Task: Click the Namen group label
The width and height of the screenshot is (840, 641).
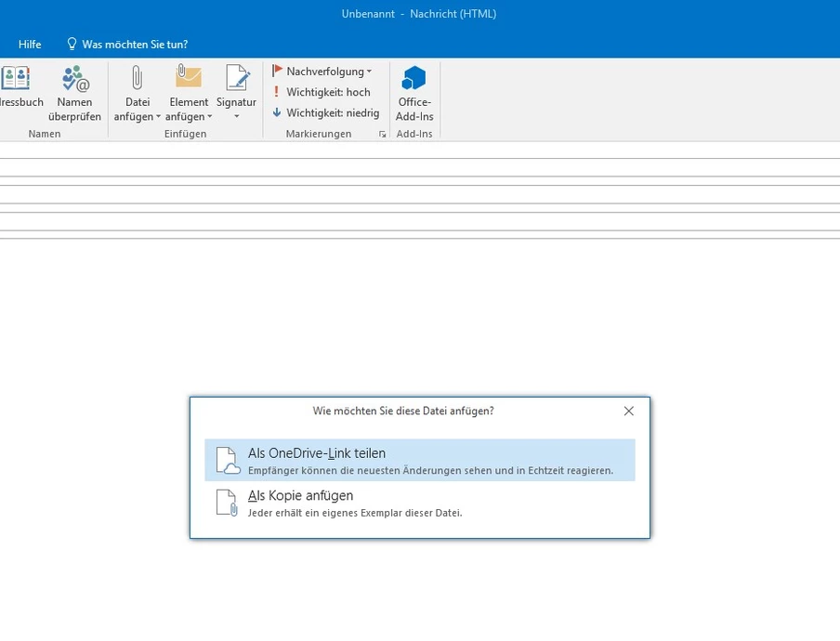Action: 45,134
